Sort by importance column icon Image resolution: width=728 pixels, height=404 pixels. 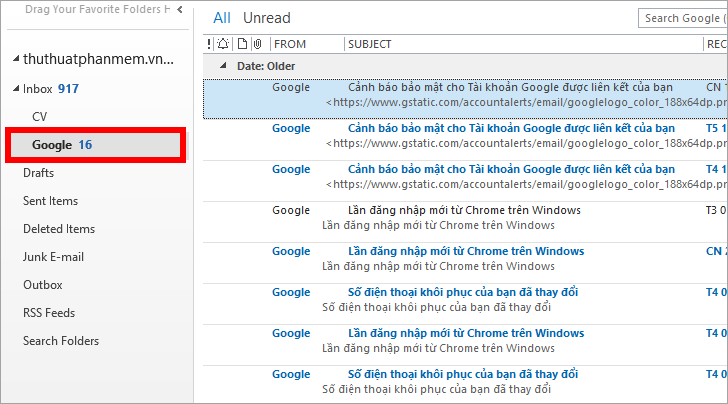coord(209,44)
